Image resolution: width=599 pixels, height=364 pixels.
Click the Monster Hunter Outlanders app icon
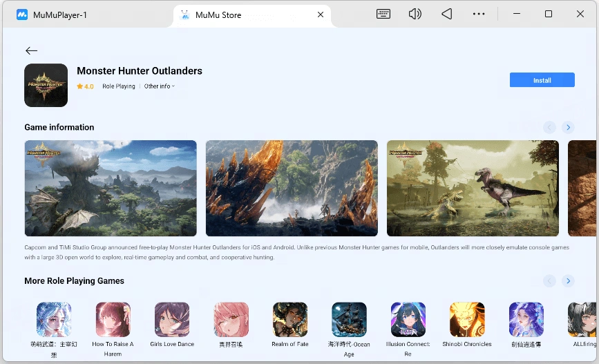[46, 85]
